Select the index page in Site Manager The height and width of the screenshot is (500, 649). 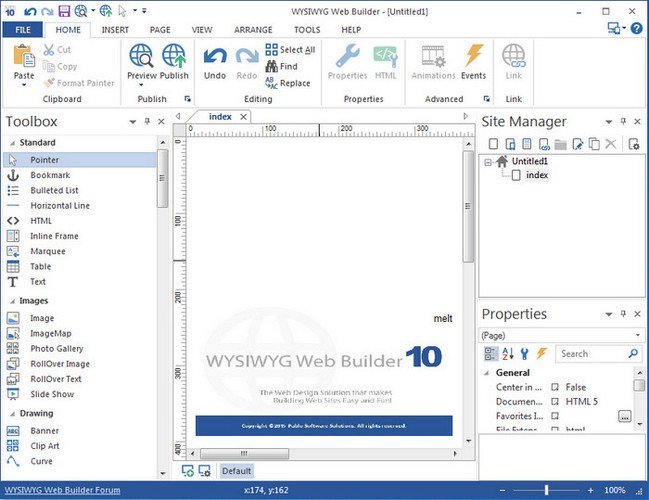pos(537,175)
